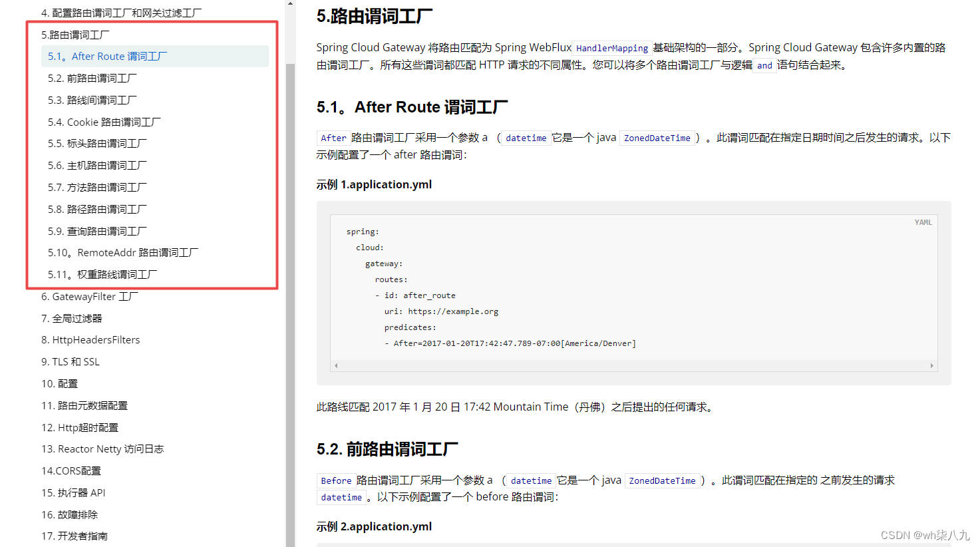Open sidebar entry 5.4. Cookie 路由谓词工厂

[104, 122]
